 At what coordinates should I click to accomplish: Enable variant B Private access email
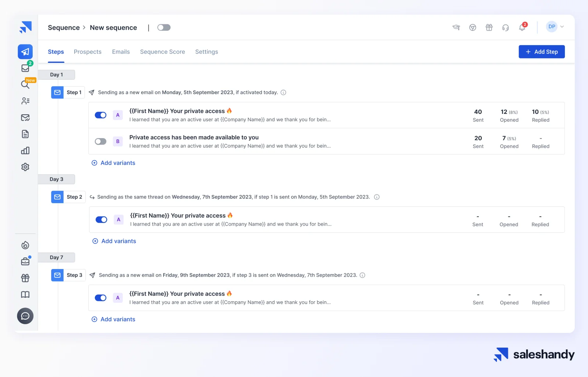100,141
